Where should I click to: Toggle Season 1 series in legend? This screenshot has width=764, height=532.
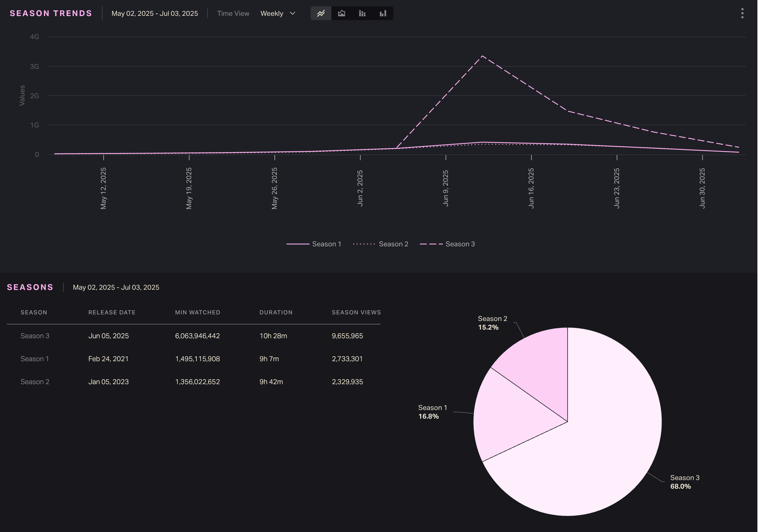pyautogui.click(x=326, y=244)
